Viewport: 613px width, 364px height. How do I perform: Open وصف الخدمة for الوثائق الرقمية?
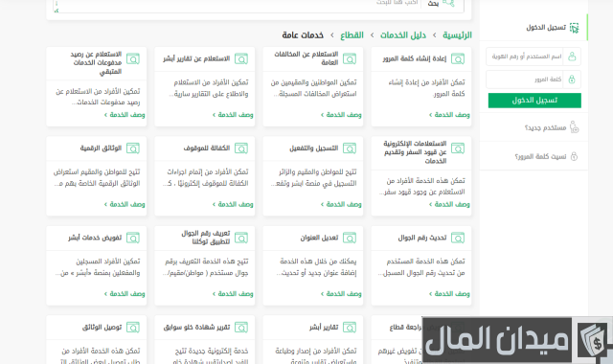point(125,204)
